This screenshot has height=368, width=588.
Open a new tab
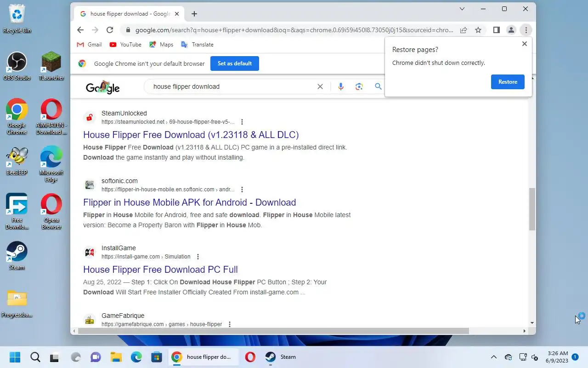(194, 14)
